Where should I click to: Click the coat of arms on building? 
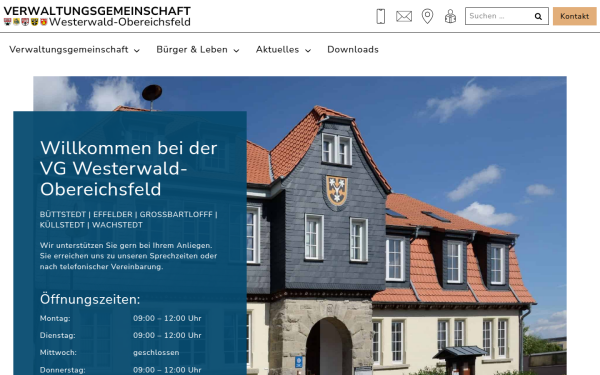coord(337,191)
